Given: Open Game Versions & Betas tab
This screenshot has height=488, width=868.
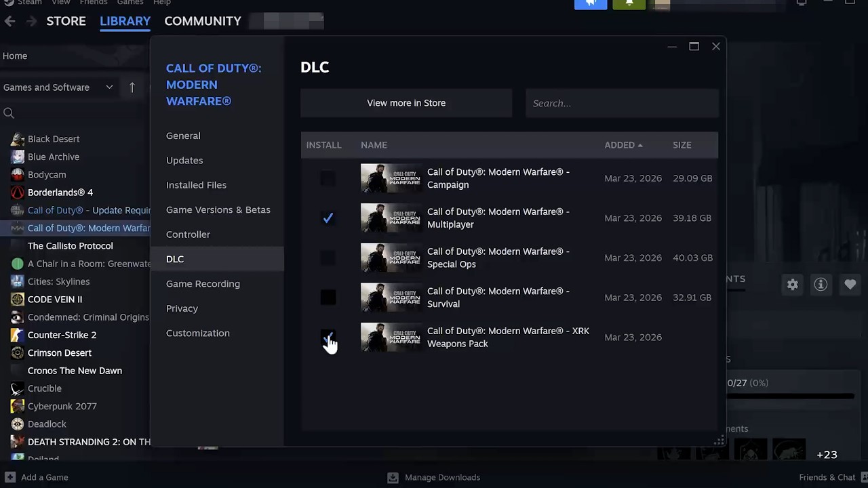Looking at the screenshot, I should click(217, 209).
